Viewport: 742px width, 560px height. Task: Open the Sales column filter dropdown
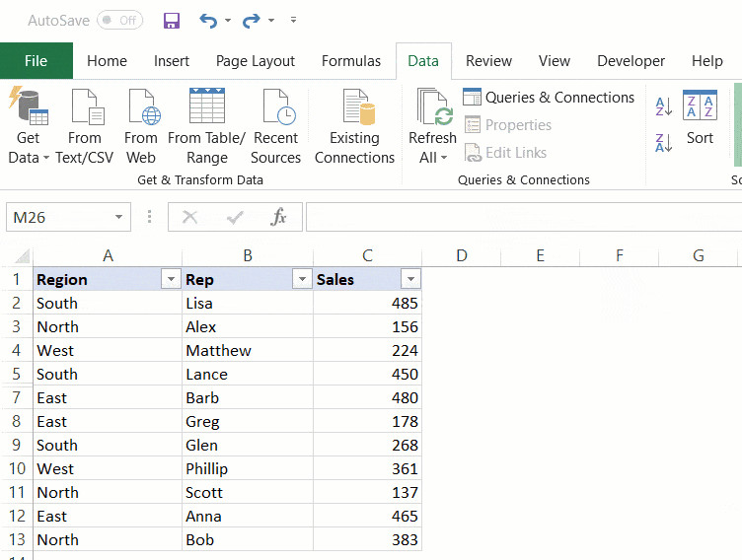(410, 280)
